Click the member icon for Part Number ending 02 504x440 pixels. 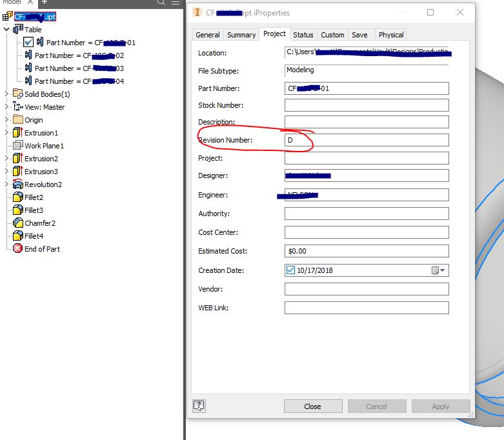(x=28, y=55)
